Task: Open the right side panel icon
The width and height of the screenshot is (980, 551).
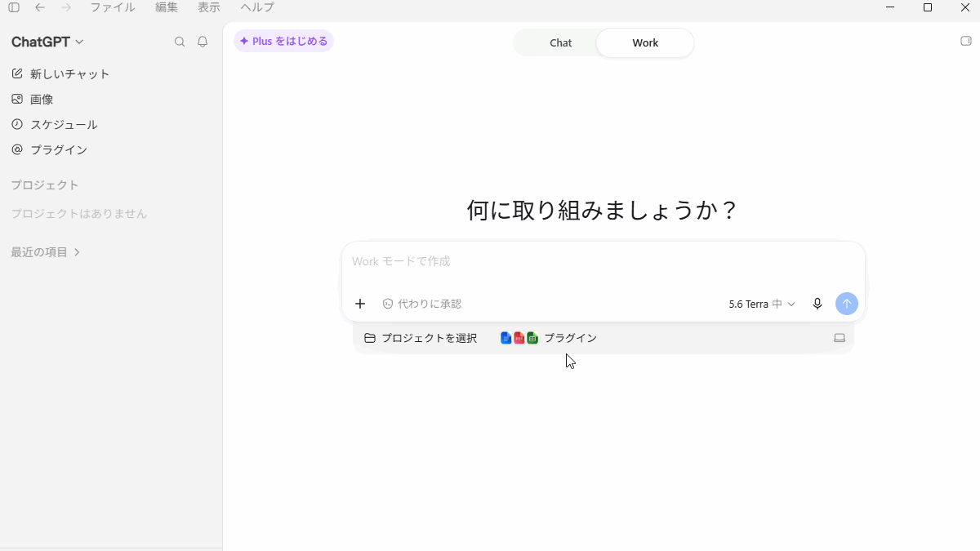Action: click(x=965, y=42)
